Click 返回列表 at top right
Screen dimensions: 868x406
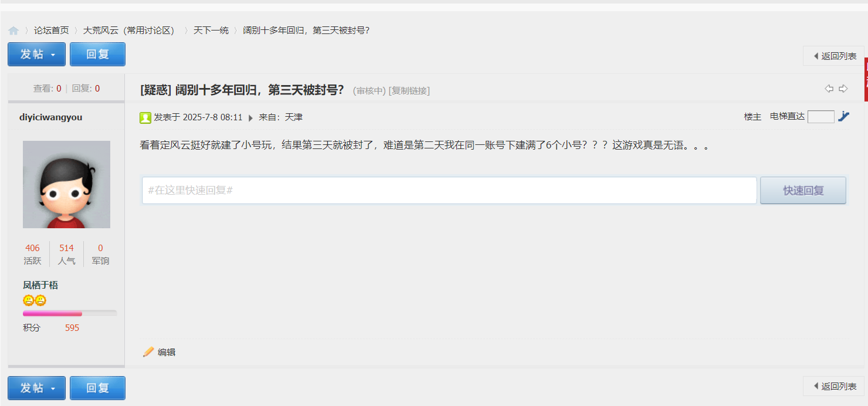[833, 56]
